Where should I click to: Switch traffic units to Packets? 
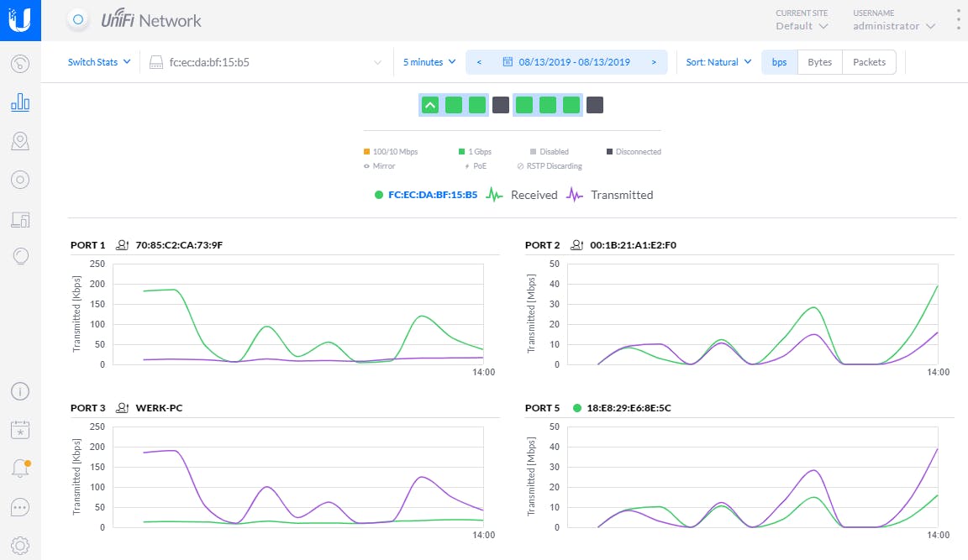coord(869,62)
